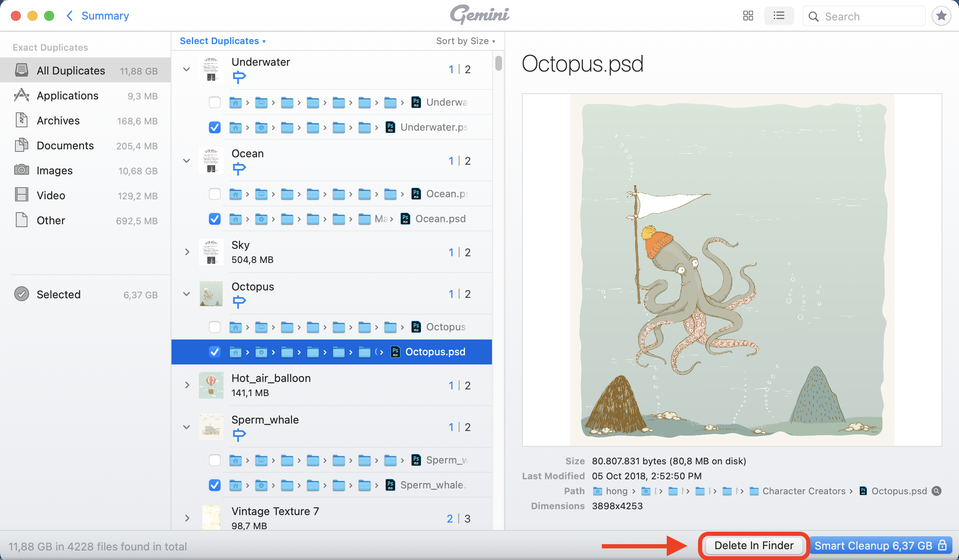Select Video category
959x560 pixels.
85,195
